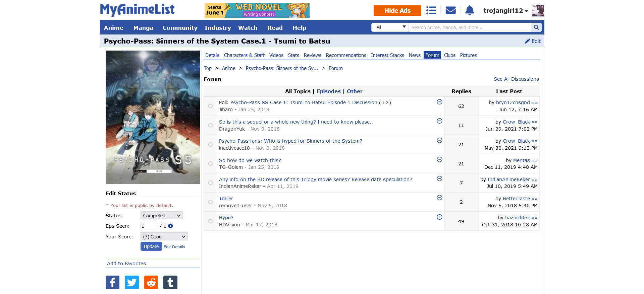Open Watch main menu
Screen dimensions: 644x294
248,28
